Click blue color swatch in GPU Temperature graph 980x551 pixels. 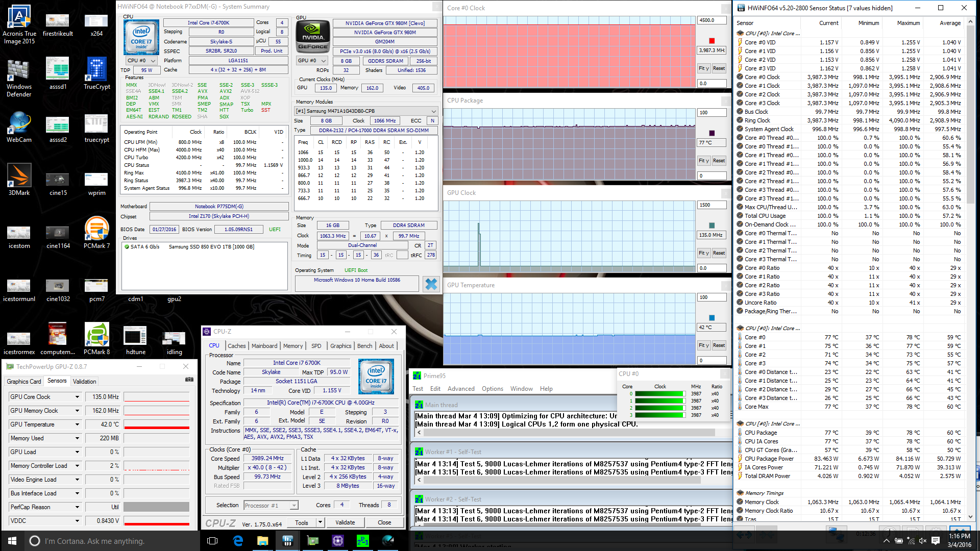712,318
